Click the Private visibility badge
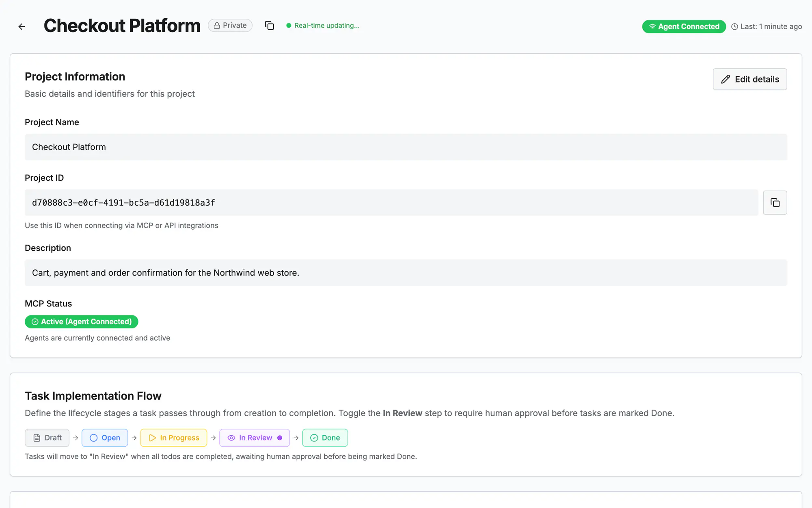This screenshot has width=812, height=508. (x=230, y=26)
